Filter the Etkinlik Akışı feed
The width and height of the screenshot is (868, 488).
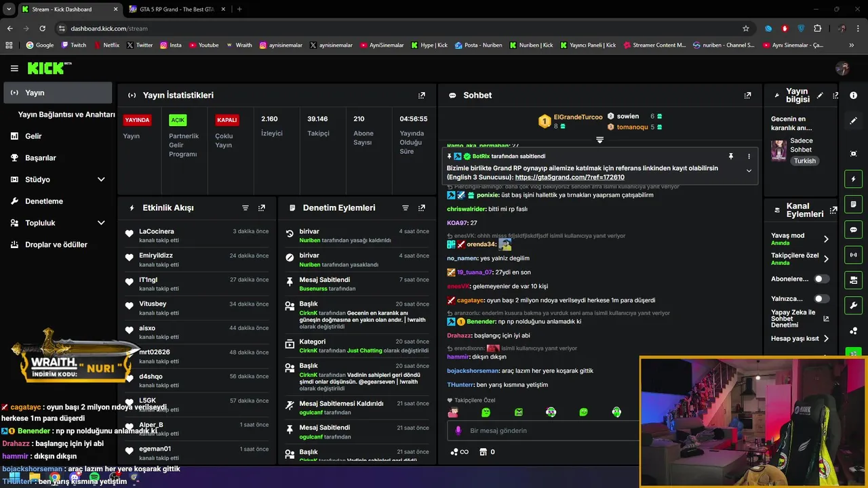(245, 208)
